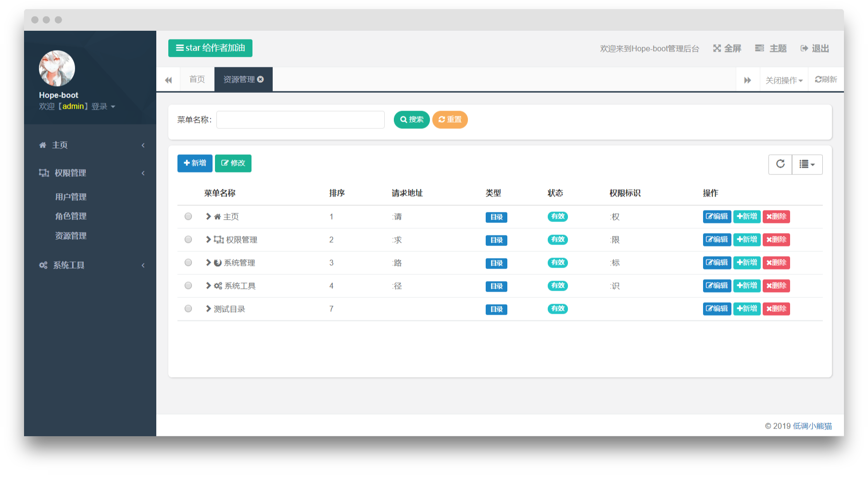
Task: Close the 资源管理 tab
Action: pyautogui.click(x=261, y=79)
